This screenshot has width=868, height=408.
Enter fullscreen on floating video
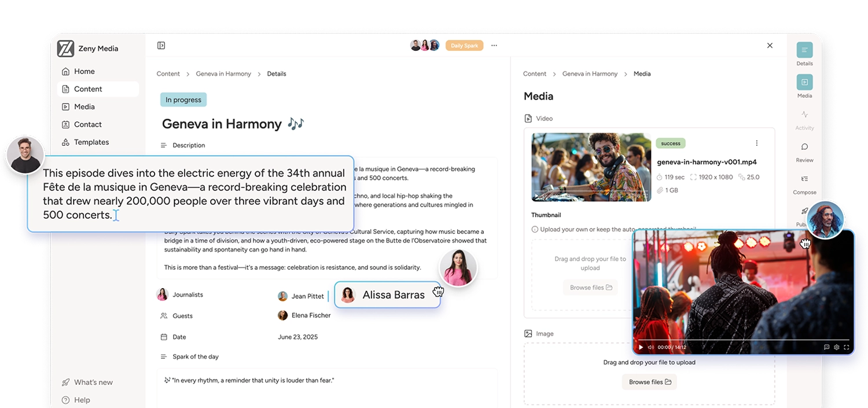pyautogui.click(x=846, y=347)
